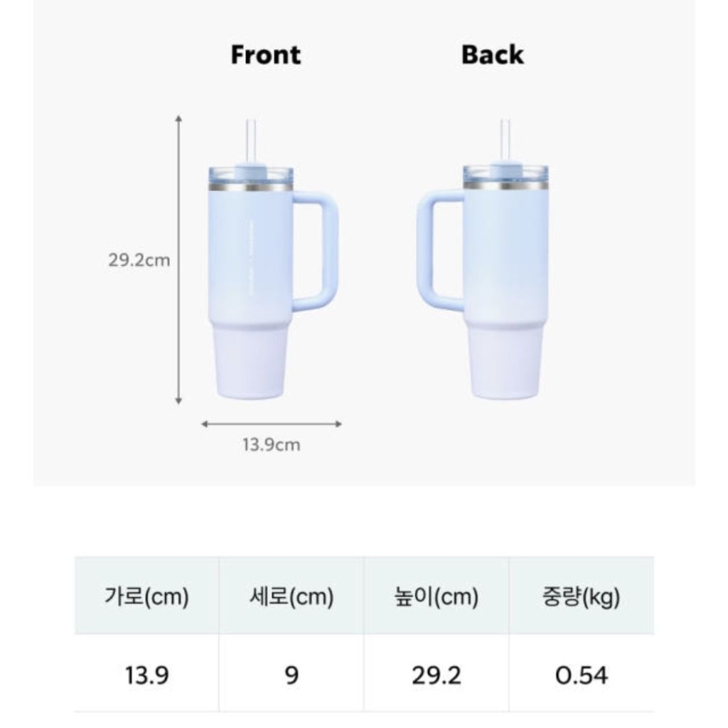Select the 0.54 weight value cell
Screen dimensions: 728x728
[582, 674]
